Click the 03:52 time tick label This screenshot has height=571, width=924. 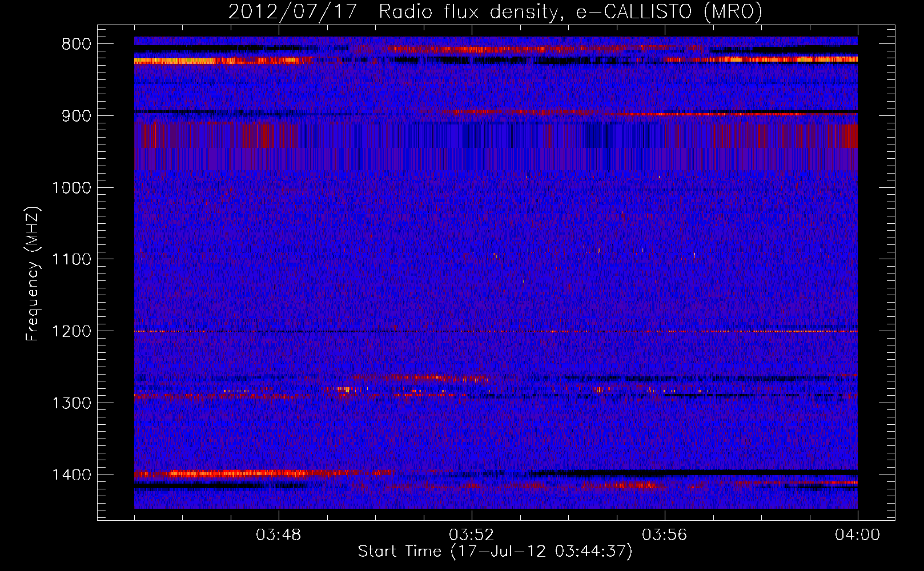pyautogui.click(x=472, y=535)
